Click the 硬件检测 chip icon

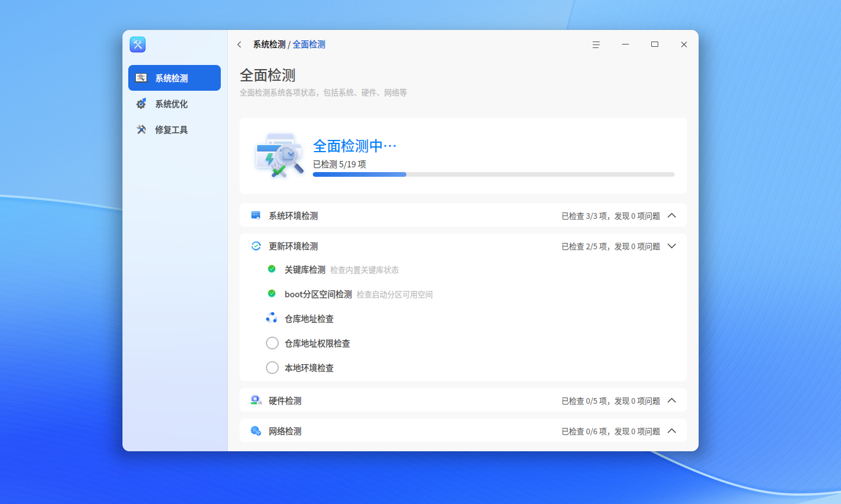pyautogui.click(x=256, y=400)
